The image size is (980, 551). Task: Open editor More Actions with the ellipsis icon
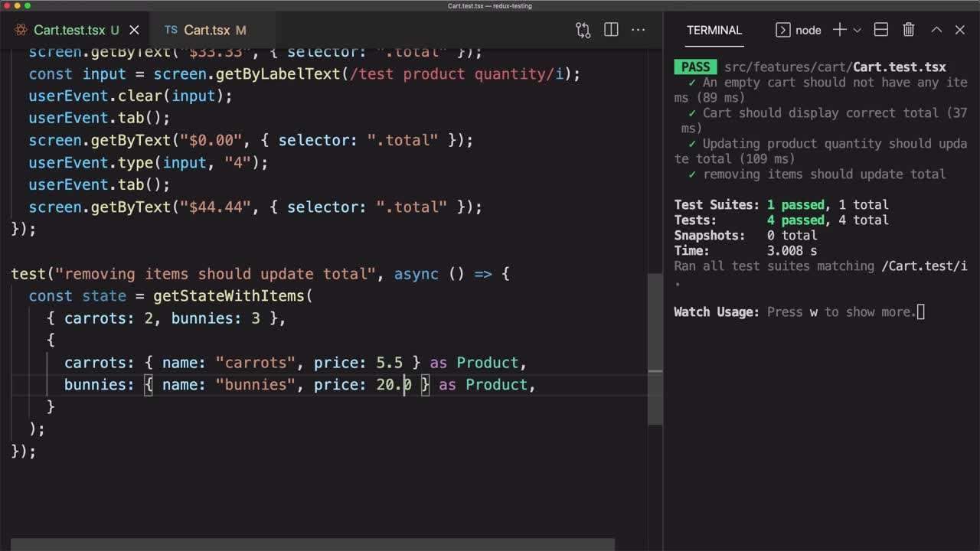(639, 30)
